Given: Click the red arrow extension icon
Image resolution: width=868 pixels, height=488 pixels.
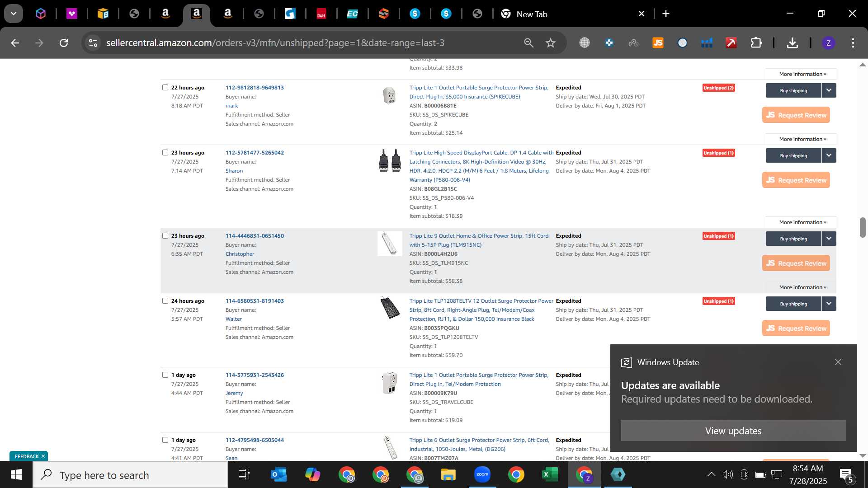Looking at the screenshot, I should point(731,43).
